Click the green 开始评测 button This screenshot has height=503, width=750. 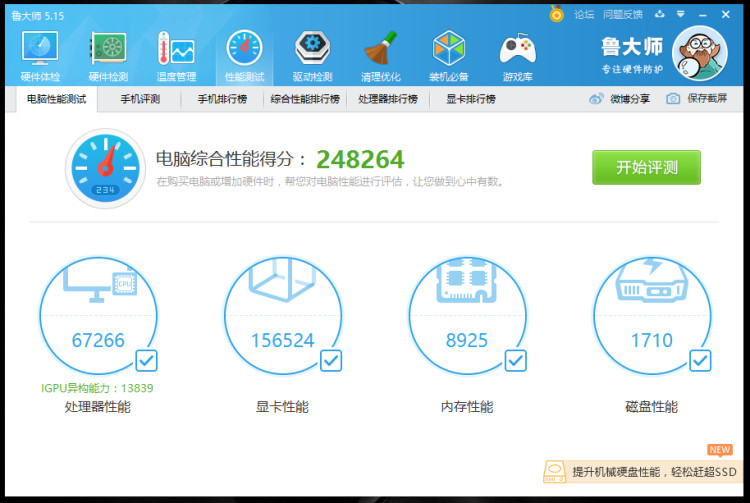[x=646, y=167]
